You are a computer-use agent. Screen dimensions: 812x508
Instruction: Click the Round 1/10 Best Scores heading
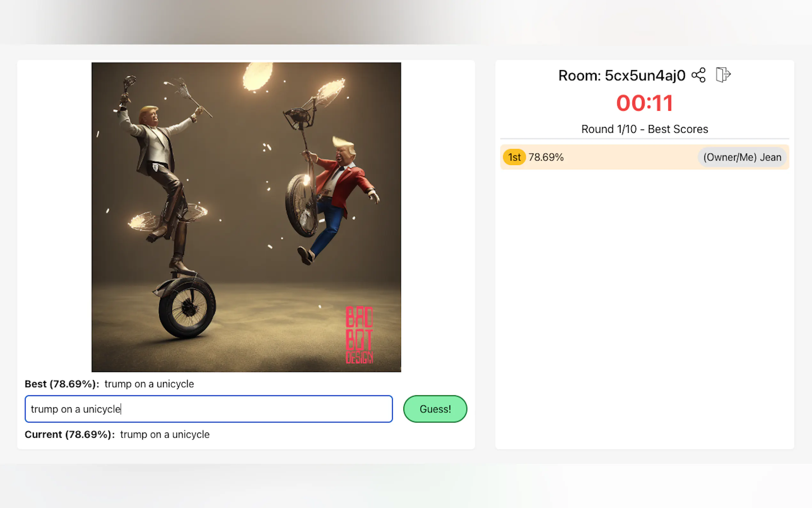[644, 129]
